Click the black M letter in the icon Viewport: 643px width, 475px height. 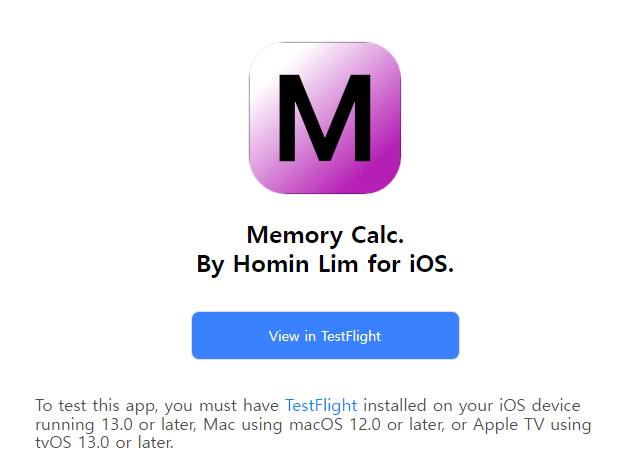click(x=325, y=118)
